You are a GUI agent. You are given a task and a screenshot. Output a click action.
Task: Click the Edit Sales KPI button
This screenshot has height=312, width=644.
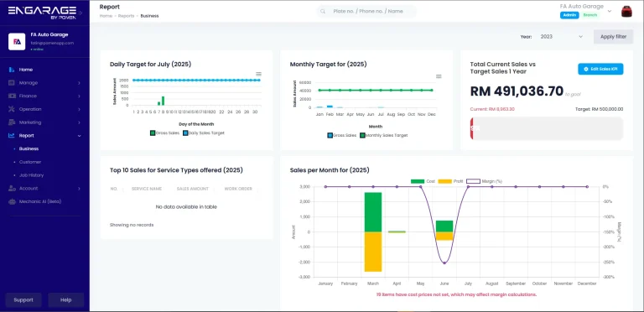600,70
